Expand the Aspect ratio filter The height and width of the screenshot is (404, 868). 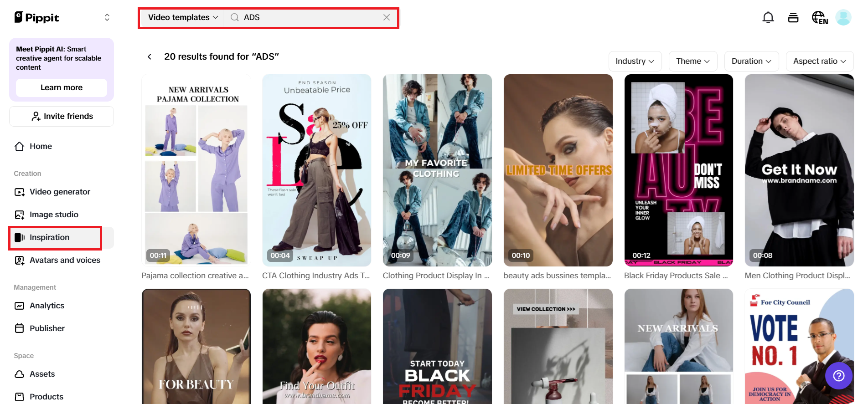820,61
